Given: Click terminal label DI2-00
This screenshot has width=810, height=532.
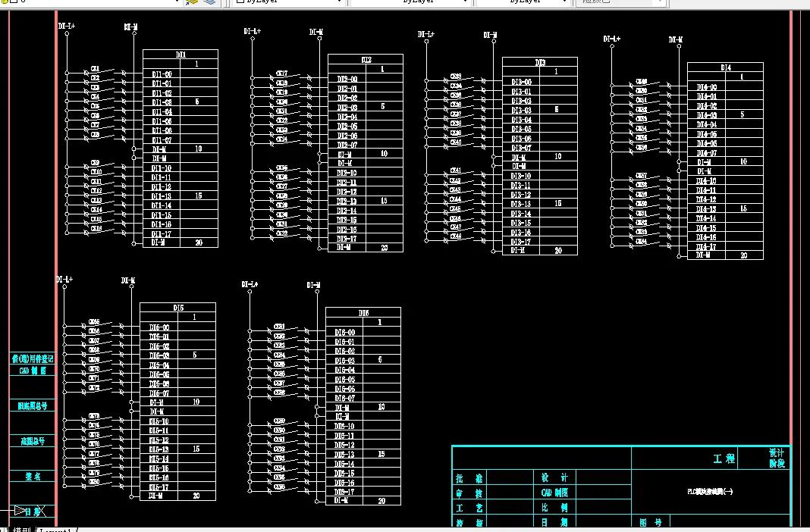Looking at the screenshot, I should [x=347, y=79].
